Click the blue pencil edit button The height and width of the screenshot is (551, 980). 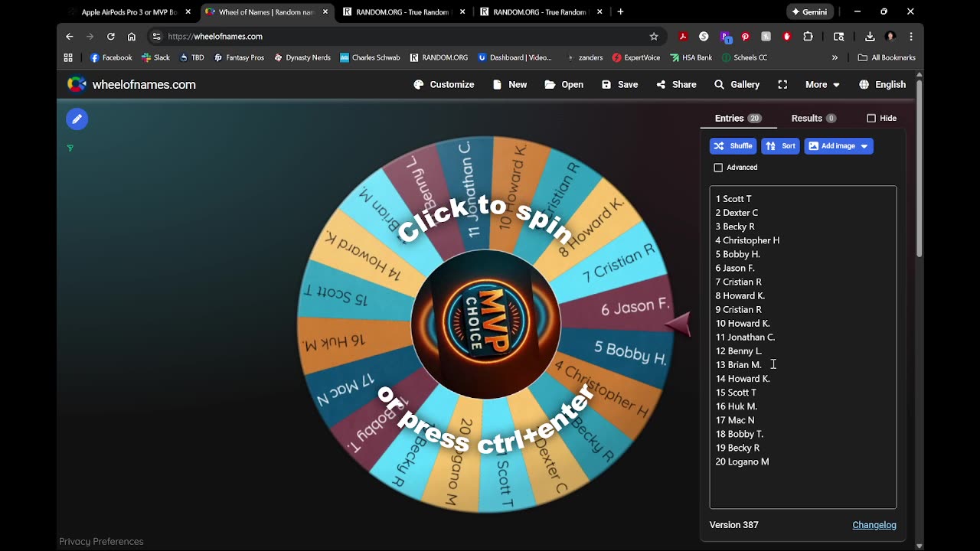[x=77, y=119]
